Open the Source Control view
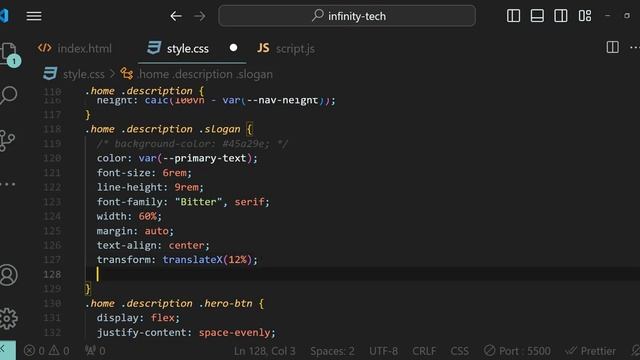Screen dimensions: 640x360 pyautogui.click(x=8, y=140)
